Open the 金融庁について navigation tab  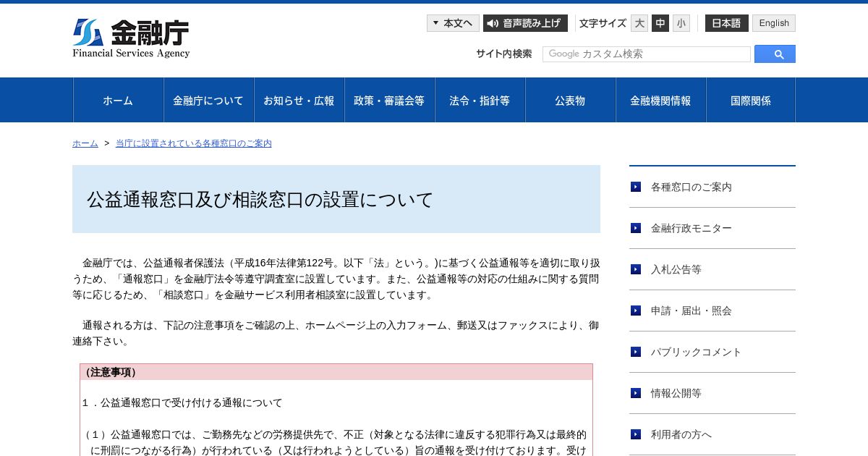click(x=208, y=101)
